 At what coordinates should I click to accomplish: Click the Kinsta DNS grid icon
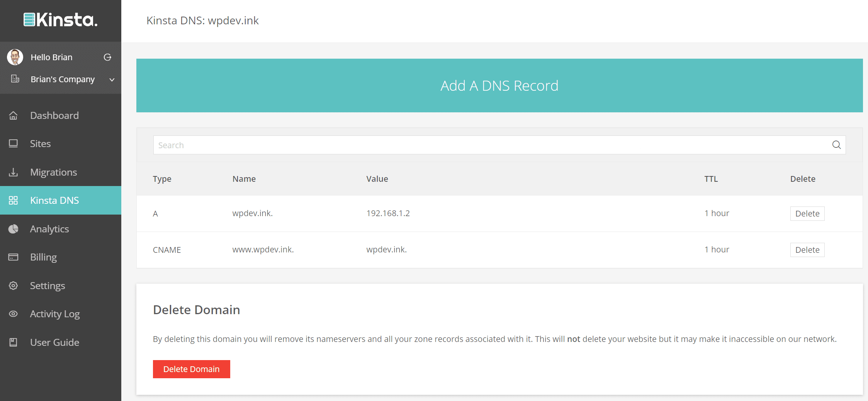pyautogui.click(x=13, y=200)
